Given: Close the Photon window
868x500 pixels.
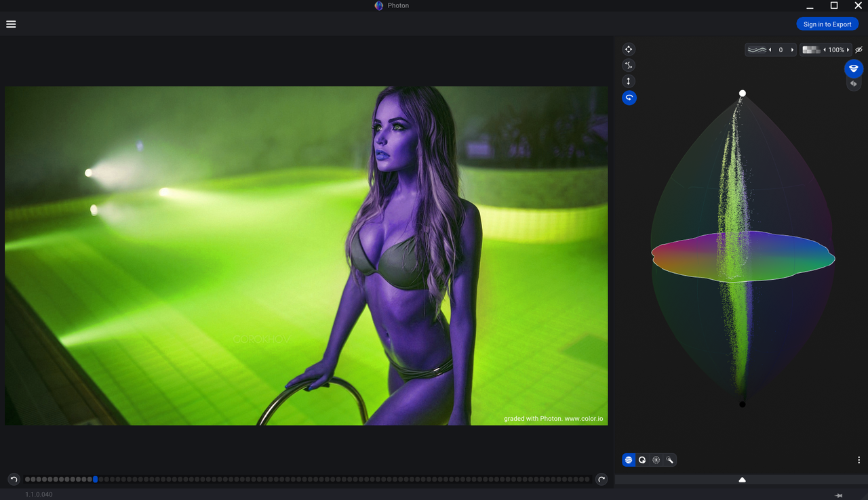Looking at the screenshot, I should coord(858,5).
